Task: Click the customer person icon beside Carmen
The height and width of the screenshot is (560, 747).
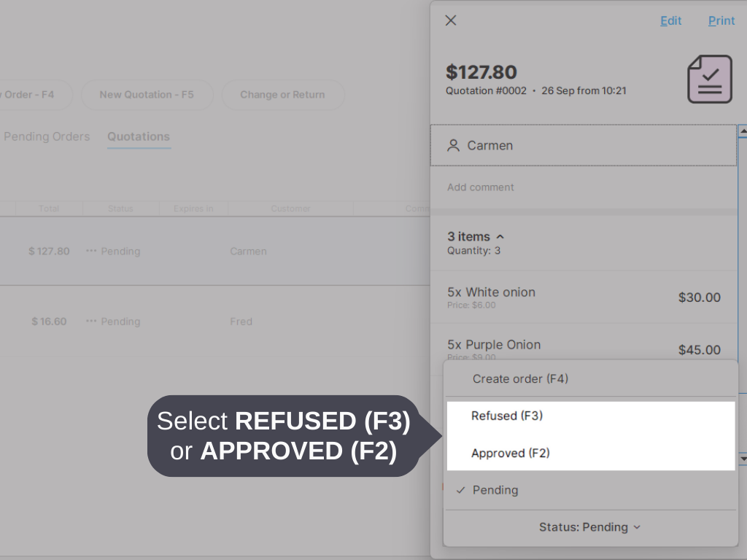Action: click(x=454, y=146)
